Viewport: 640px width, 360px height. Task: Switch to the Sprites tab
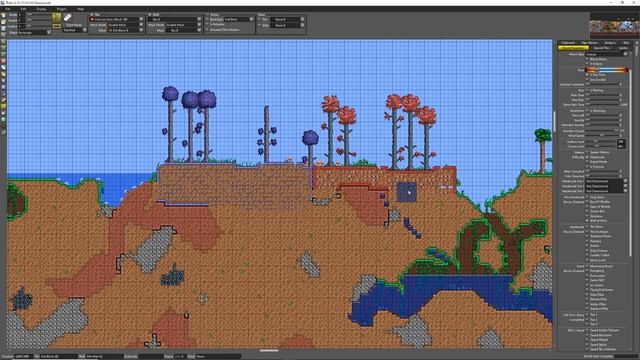623,48
